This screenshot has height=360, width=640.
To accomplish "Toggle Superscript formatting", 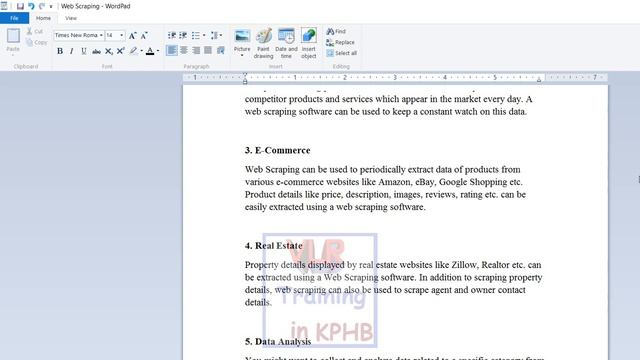I will tap(120, 51).
